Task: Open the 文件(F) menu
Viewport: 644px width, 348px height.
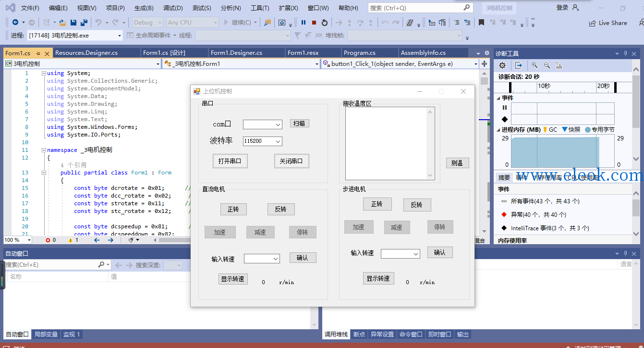Action: [30, 8]
